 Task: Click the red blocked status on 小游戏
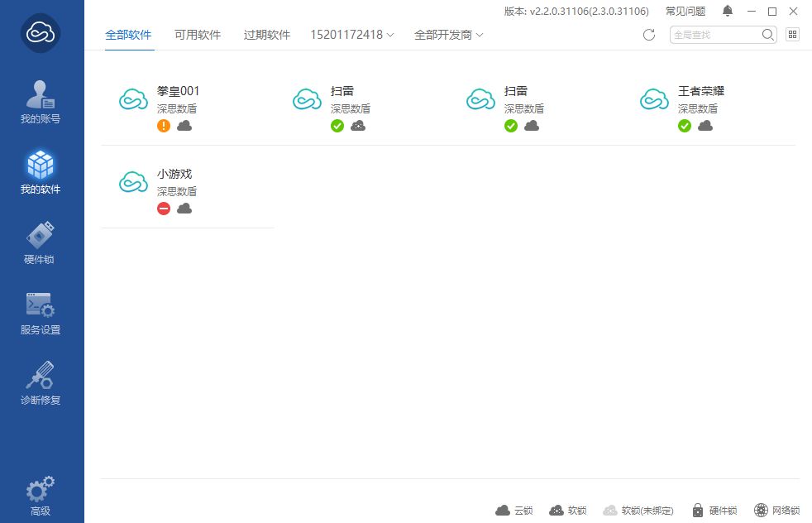pyautogui.click(x=164, y=209)
